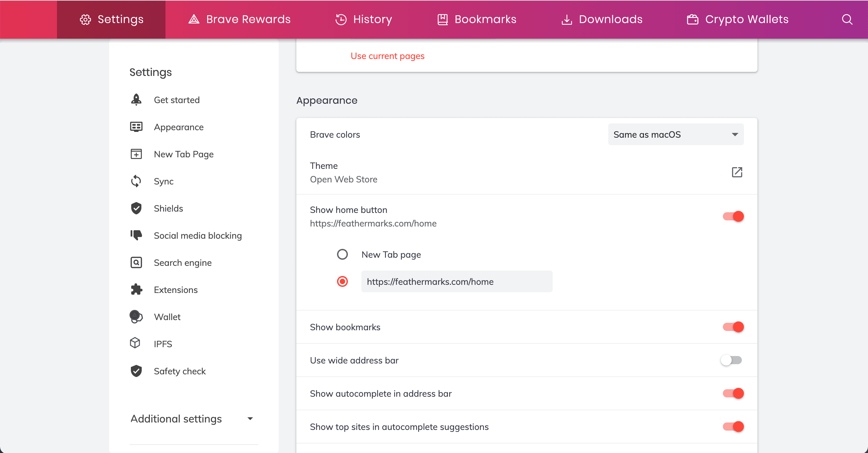Click the Shields icon in sidebar
Screen dimensions: 868x453
click(x=136, y=208)
